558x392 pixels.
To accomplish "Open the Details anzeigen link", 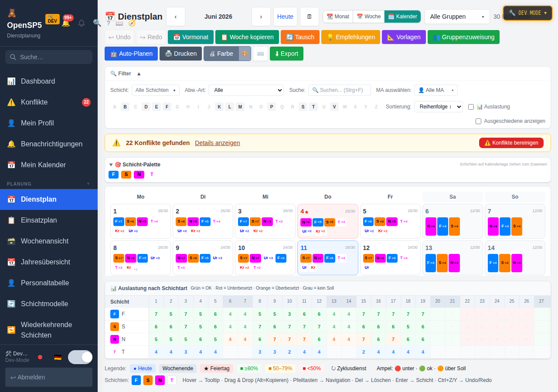I will 218,143.
